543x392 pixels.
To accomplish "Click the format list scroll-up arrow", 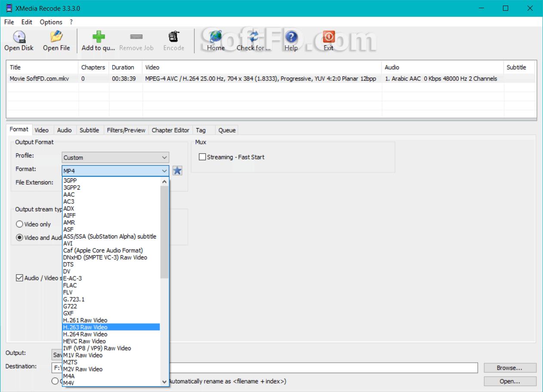I will pos(164,182).
